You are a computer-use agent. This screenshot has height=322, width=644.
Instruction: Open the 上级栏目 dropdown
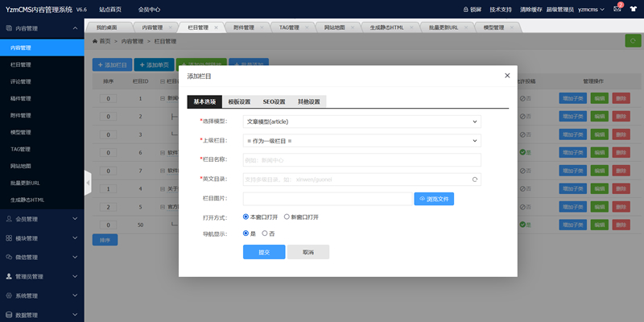(361, 140)
